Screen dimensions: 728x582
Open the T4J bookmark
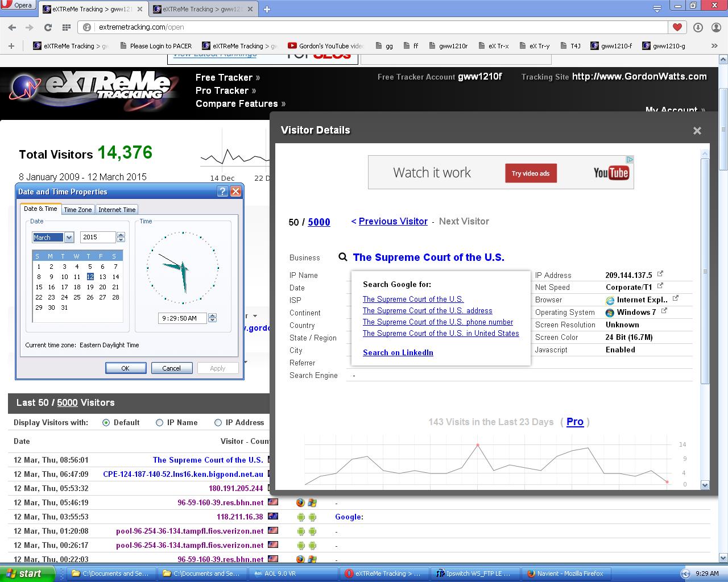click(570, 46)
